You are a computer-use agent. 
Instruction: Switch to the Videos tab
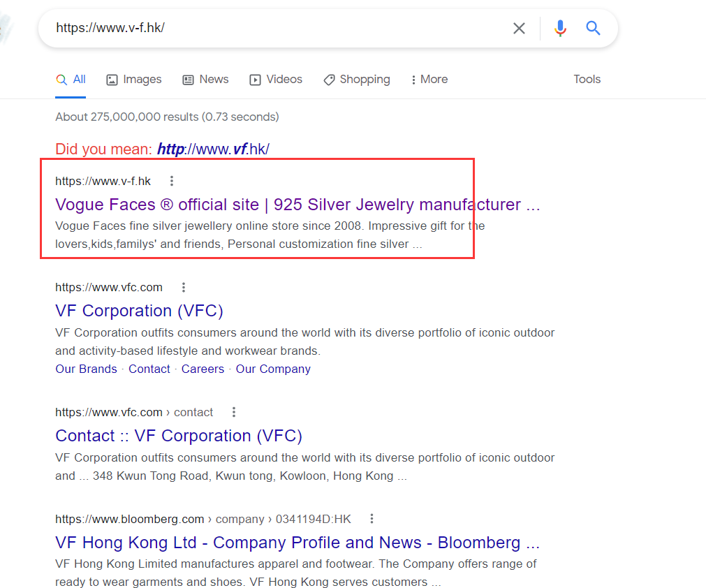tap(276, 80)
